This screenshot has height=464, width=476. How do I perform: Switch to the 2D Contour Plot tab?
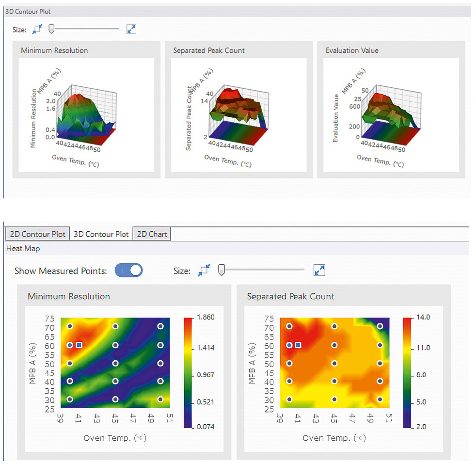[37, 234]
